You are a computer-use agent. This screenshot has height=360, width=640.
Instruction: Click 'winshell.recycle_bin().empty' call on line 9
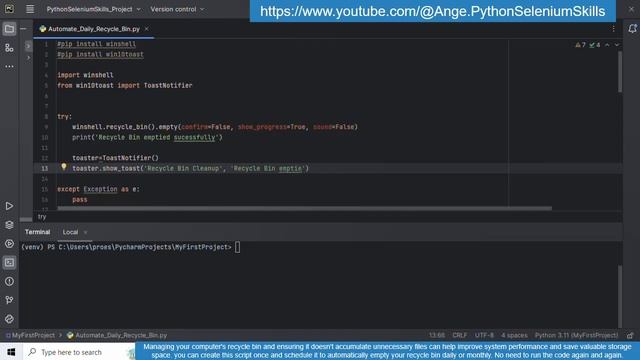125,127
